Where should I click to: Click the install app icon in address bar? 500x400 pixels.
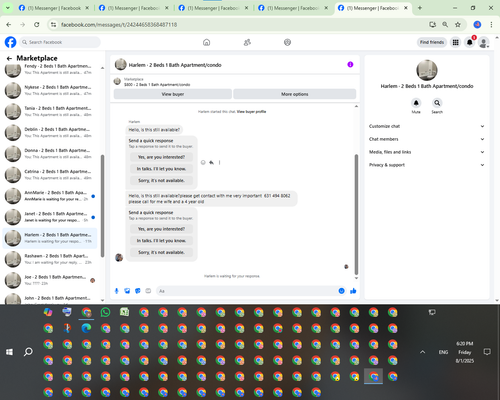pyautogui.click(x=432, y=24)
